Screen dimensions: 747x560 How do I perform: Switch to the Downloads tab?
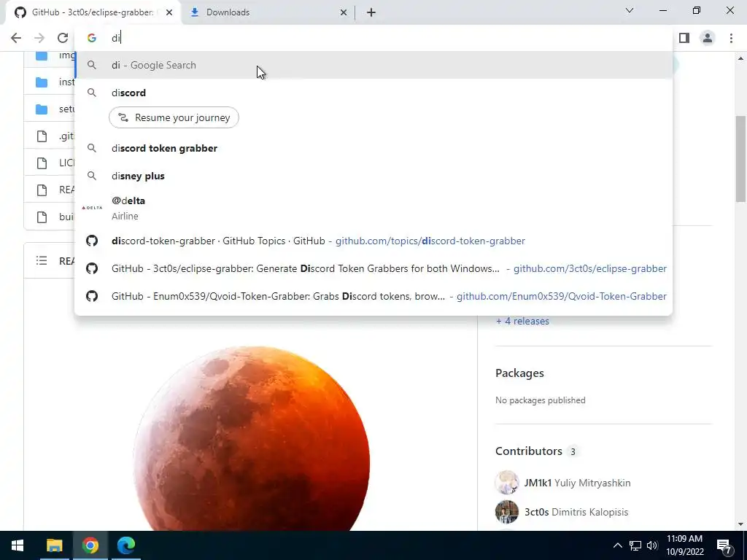coord(268,13)
